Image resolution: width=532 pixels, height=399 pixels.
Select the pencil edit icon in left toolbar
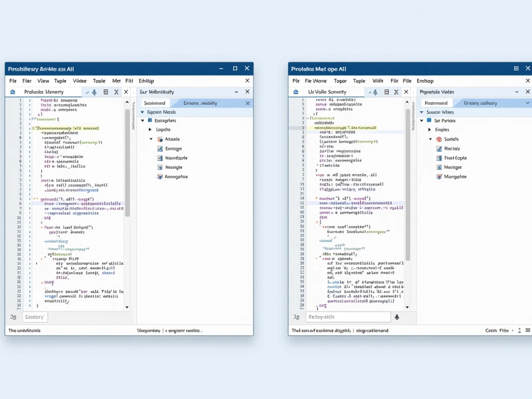(88, 91)
